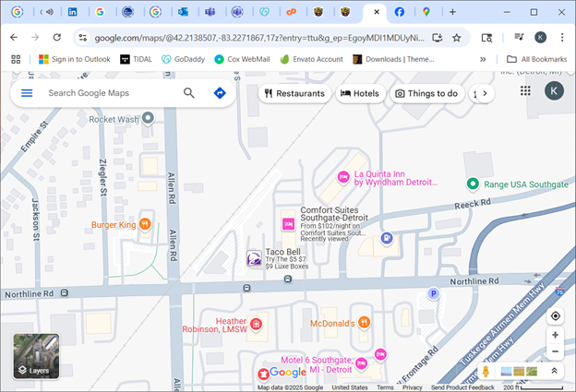Click the Hotels category chip
This screenshot has height=392, width=576.
coord(360,93)
